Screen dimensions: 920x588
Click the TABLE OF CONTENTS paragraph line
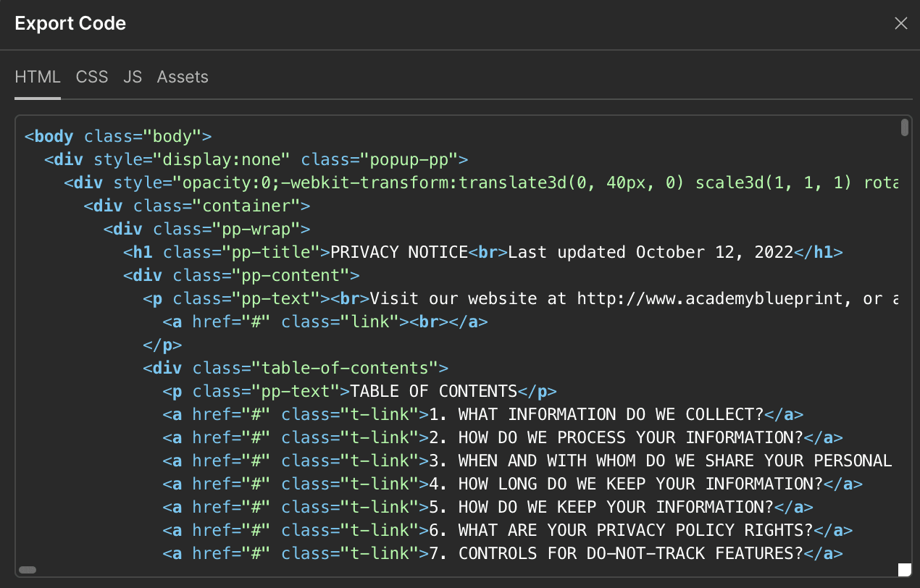[x=359, y=391]
